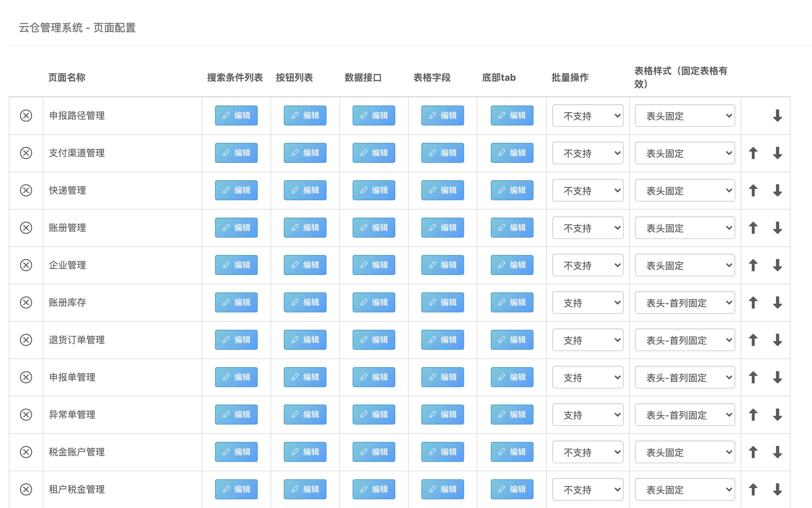Expand the 批量操作 select for 税金账户管理
The height and width of the screenshot is (508, 812).
click(588, 452)
